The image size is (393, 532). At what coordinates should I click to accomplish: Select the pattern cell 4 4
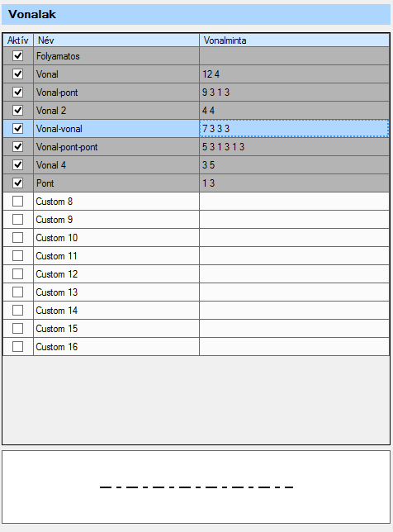[x=294, y=110]
